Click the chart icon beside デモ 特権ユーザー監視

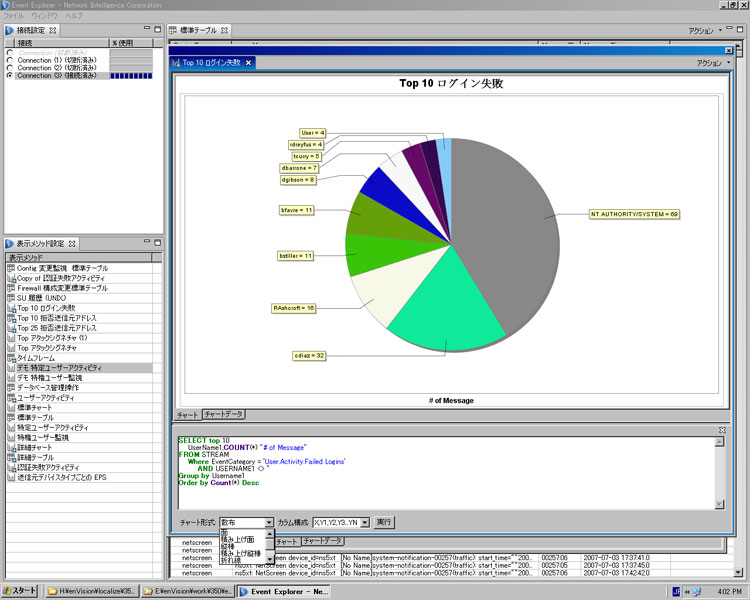coord(11,378)
